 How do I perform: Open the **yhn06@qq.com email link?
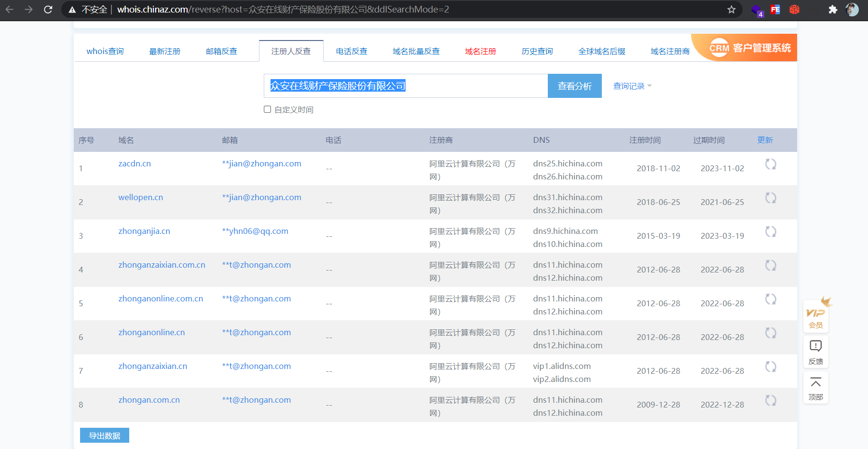(255, 231)
